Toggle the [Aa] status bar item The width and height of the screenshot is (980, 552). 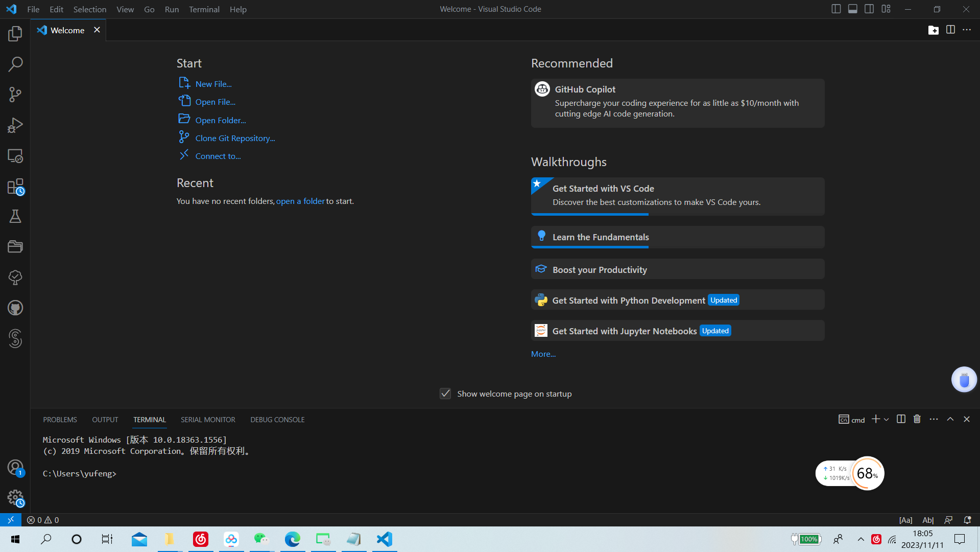point(906,520)
